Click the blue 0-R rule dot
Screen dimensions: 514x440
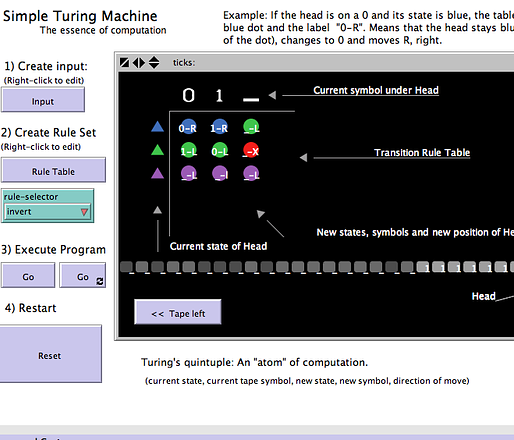pos(188,127)
